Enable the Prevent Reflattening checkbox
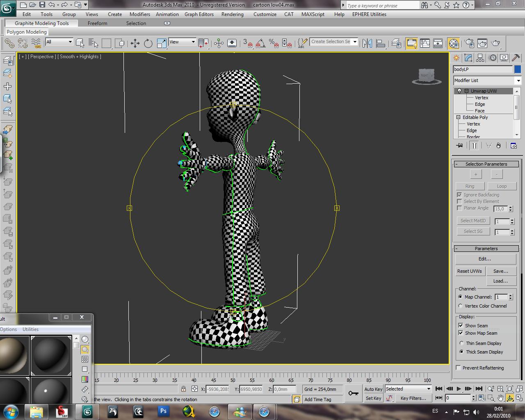525x420 pixels. (x=459, y=368)
